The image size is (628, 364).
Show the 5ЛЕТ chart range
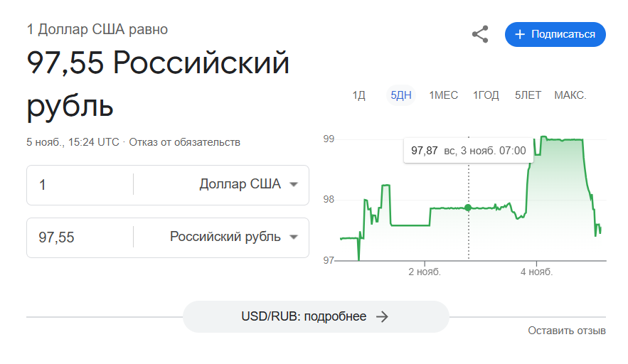coord(528,95)
